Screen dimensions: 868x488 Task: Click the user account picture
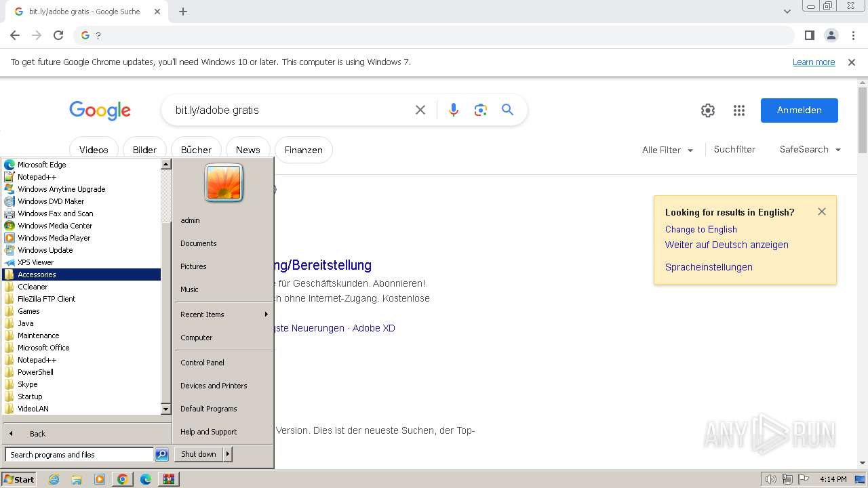point(224,183)
